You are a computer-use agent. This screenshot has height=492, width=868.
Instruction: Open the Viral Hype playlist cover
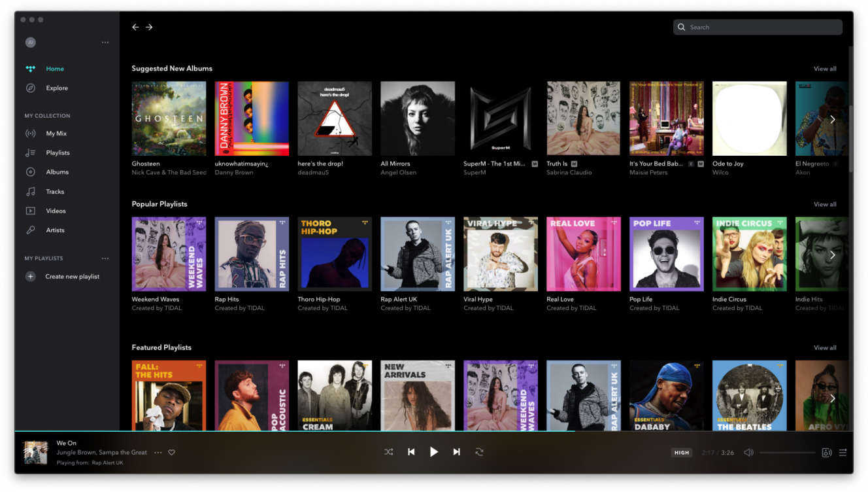tap(501, 254)
